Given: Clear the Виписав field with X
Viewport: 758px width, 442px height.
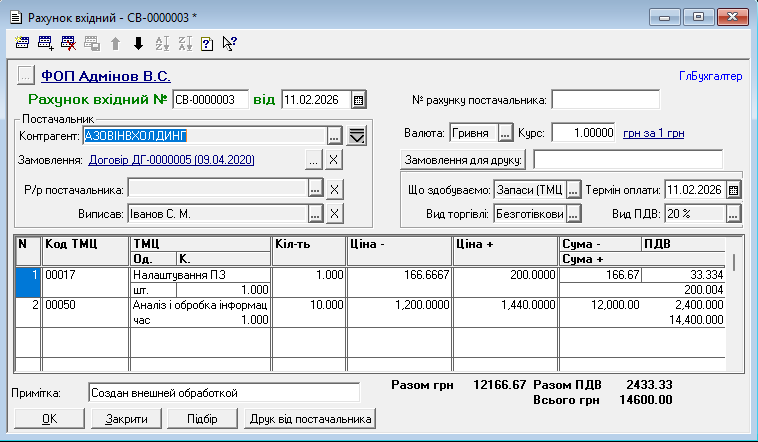Looking at the screenshot, I should 334,213.
